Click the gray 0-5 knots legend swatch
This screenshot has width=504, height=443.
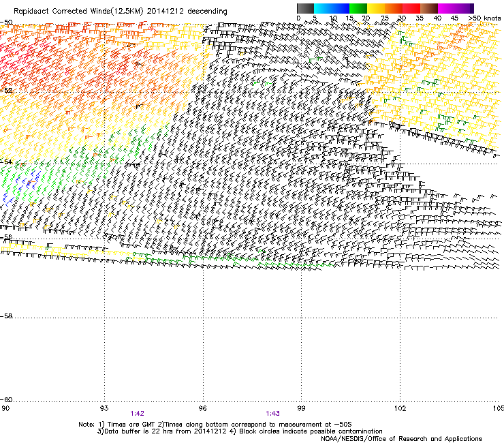[x=305, y=8]
